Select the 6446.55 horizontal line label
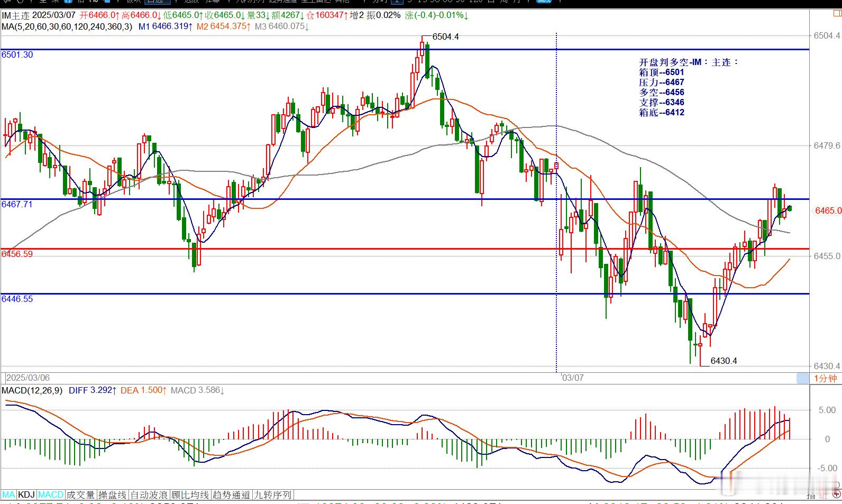 (x=17, y=299)
